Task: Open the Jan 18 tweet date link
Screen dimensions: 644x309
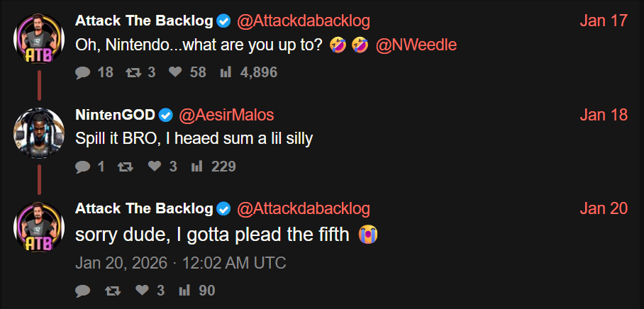Action: [x=603, y=115]
